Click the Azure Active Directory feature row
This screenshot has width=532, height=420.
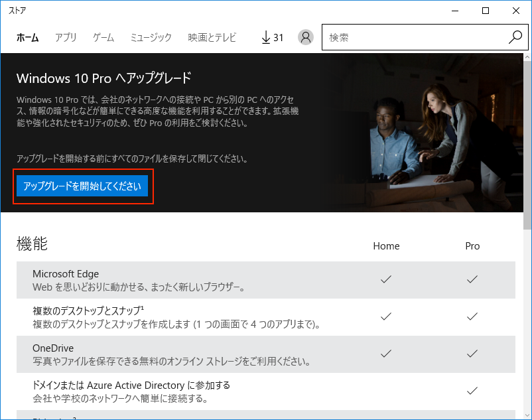(199, 391)
